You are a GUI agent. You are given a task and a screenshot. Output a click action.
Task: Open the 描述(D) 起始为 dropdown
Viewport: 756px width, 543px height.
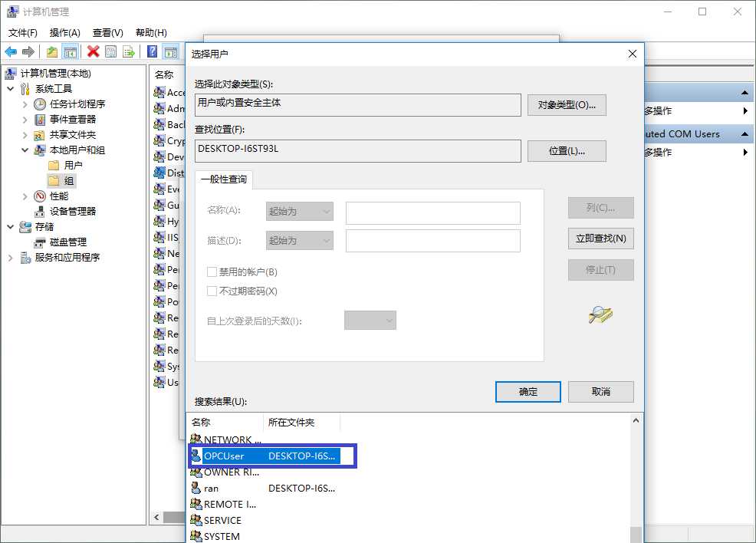pyautogui.click(x=300, y=240)
